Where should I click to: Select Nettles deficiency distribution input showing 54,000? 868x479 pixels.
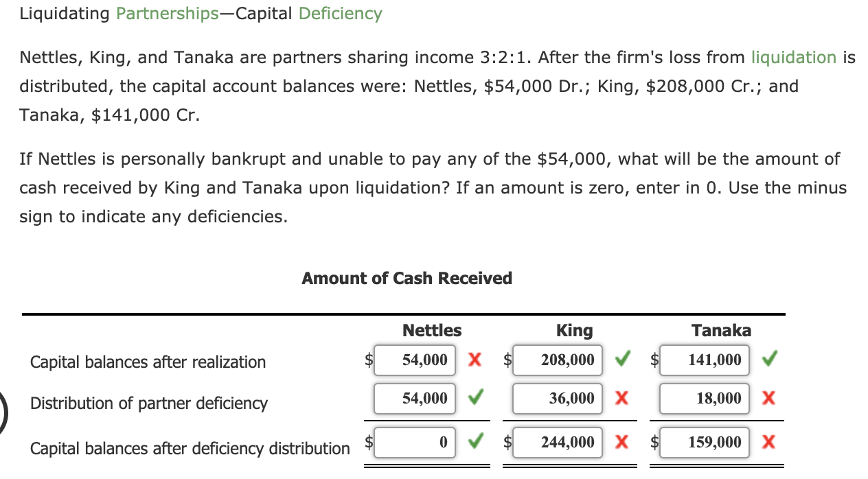tap(415, 398)
